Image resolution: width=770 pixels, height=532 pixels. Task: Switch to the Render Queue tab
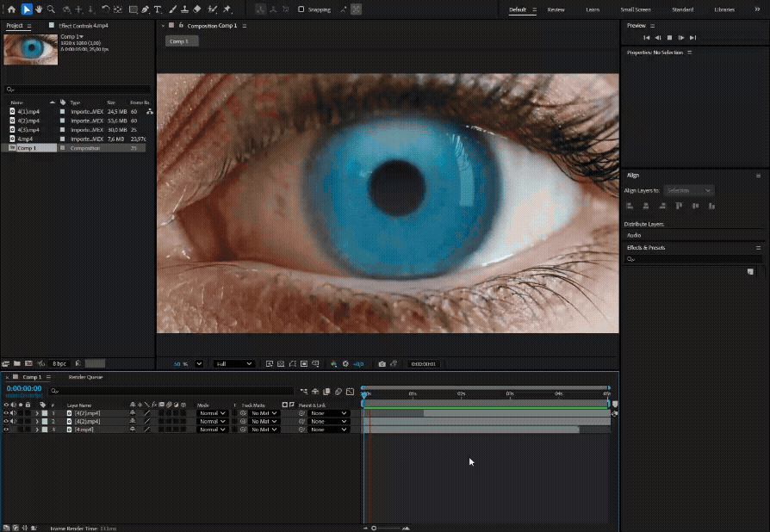[85, 377]
